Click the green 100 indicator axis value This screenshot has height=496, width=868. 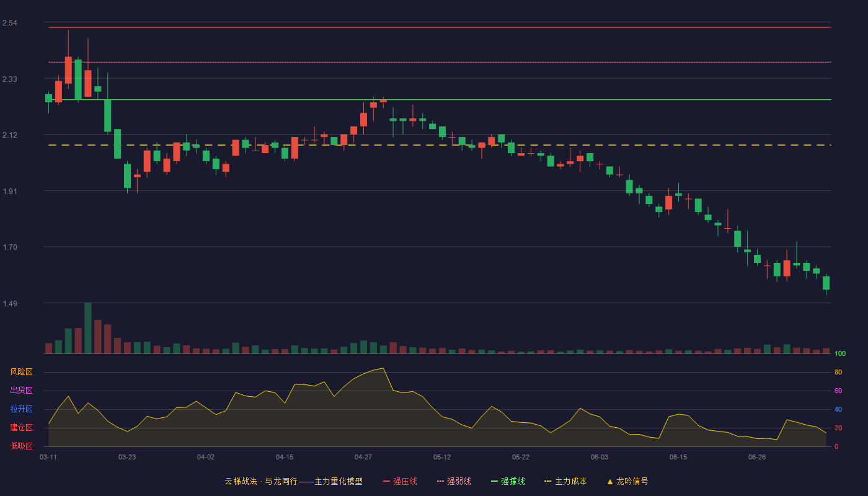pyautogui.click(x=840, y=354)
